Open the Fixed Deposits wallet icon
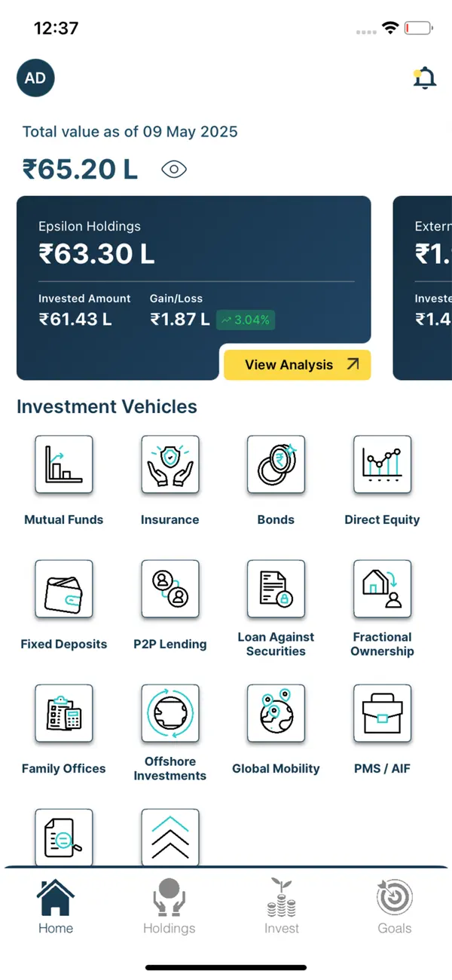This screenshot has height=980, width=452. pos(64,589)
